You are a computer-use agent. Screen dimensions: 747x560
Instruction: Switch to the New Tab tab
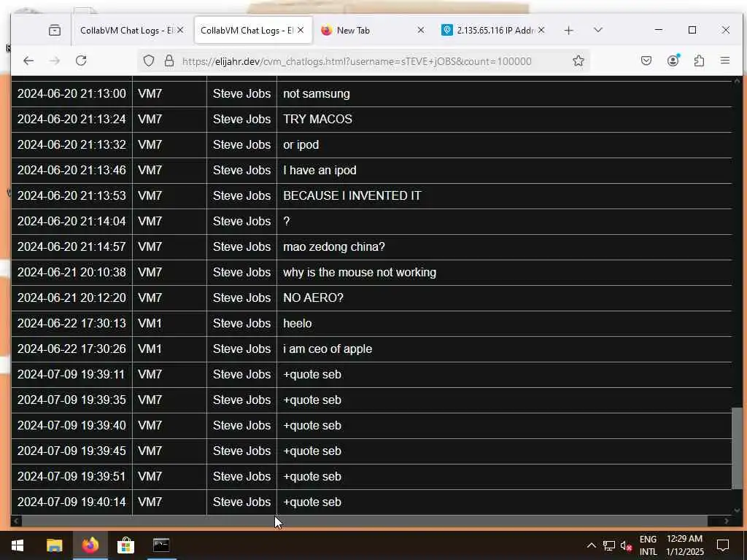coord(353,31)
